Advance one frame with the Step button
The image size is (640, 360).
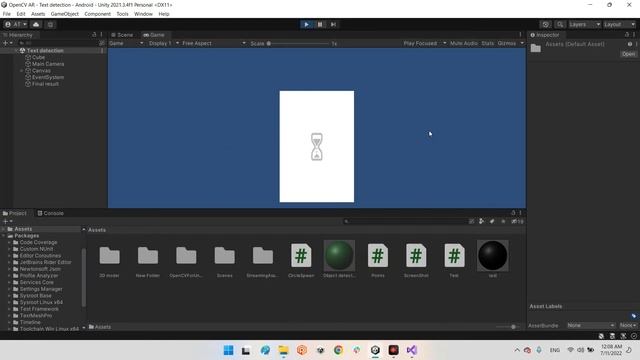click(333, 24)
